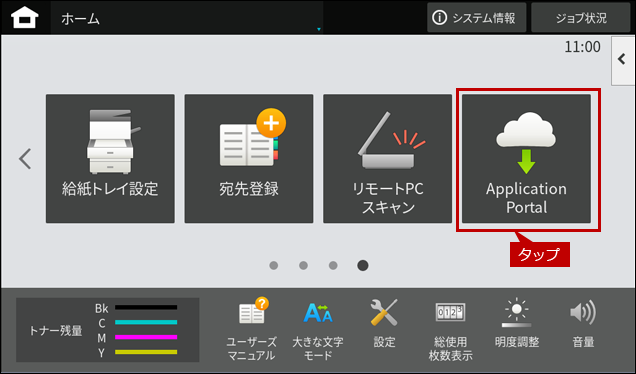Open the 宛先登録 address book tile
Image resolution: width=636 pixels, height=374 pixels.
pos(249,159)
